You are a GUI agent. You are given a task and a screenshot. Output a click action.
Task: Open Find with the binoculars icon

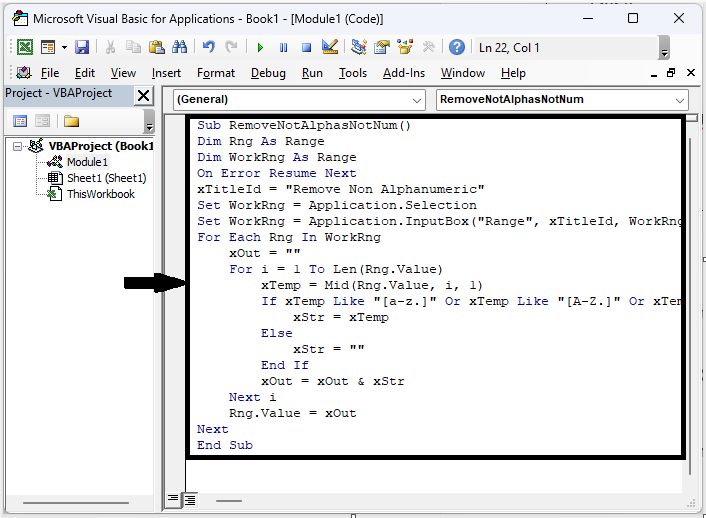[179, 47]
